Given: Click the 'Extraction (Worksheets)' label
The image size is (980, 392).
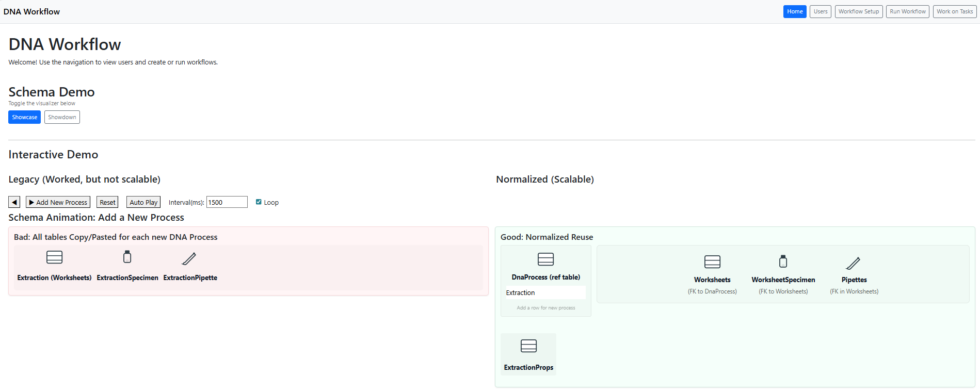Looking at the screenshot, I should 54,277.
